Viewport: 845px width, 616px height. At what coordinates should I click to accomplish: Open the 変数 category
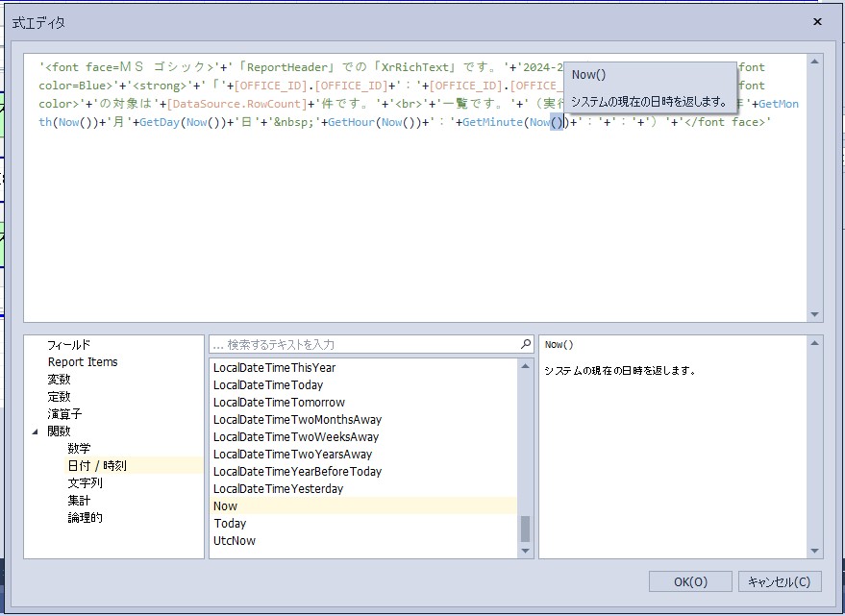click(x=60, y=379)
